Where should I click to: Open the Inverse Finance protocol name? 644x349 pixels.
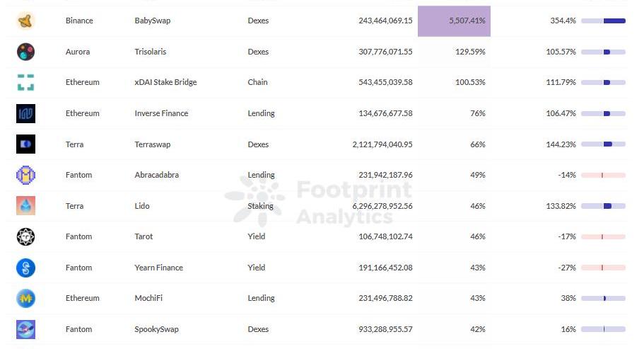[x=162, y=113]
